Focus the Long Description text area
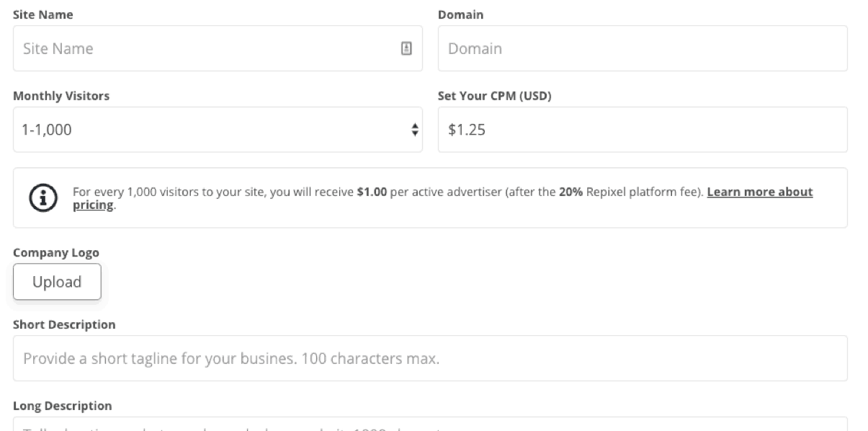 [430, 424]
